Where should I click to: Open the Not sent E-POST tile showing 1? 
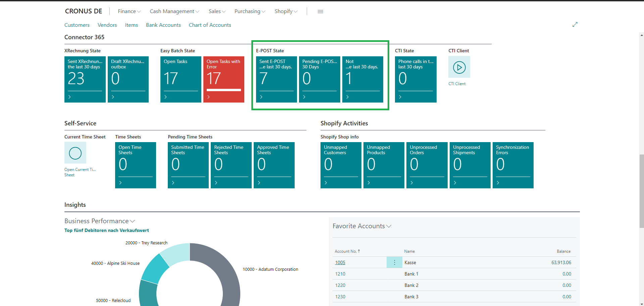coord(363,79)
